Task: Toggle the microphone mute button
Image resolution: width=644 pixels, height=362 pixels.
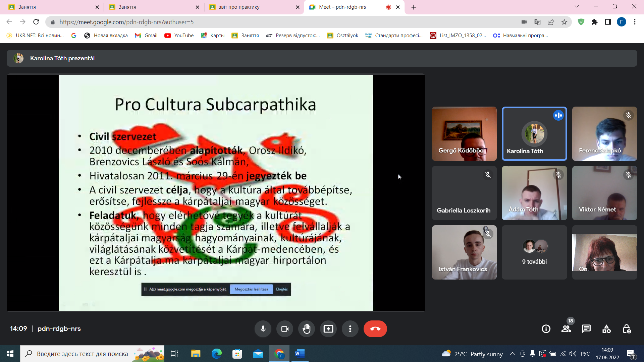Action: (263, 329)
